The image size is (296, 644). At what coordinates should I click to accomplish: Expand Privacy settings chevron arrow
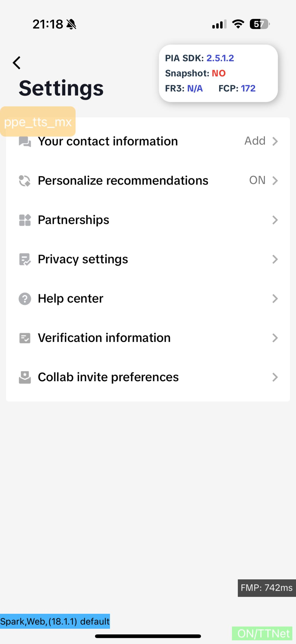pyautogui.click(x=275, y=259)
